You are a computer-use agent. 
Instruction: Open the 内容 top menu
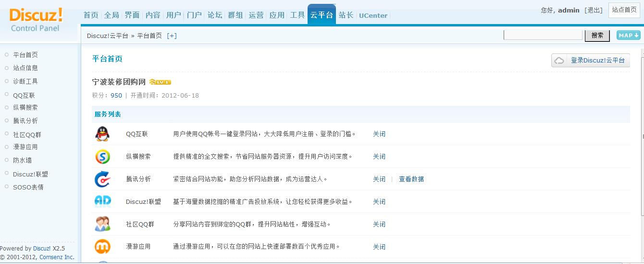click(153, 15)
